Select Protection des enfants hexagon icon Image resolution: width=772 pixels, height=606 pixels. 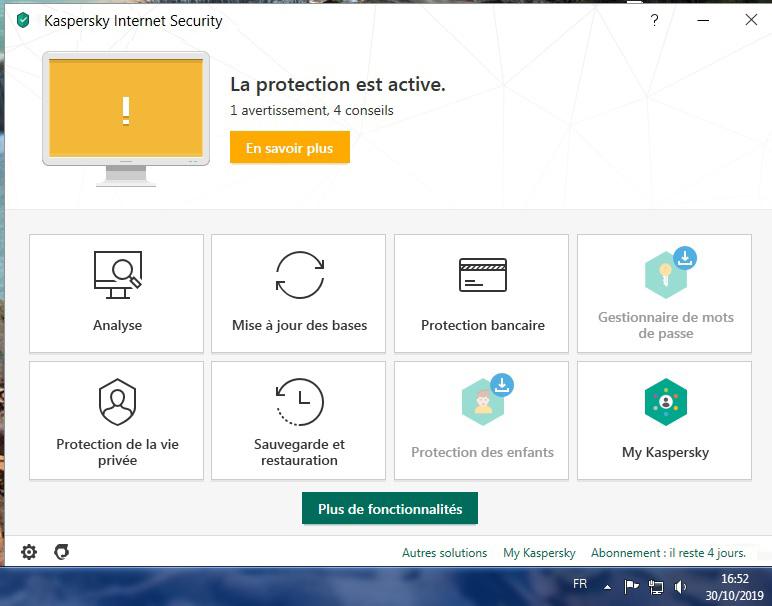coord(482,402)
